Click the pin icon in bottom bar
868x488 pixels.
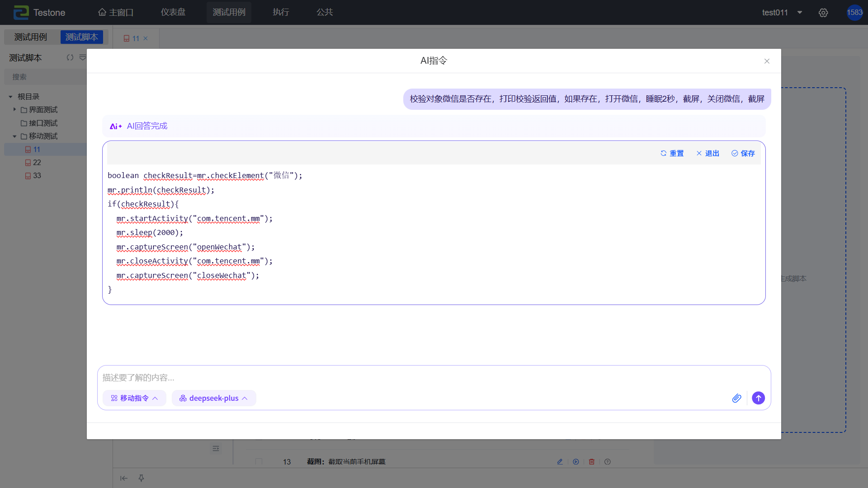pyautogui.click(x=141, y=478)
